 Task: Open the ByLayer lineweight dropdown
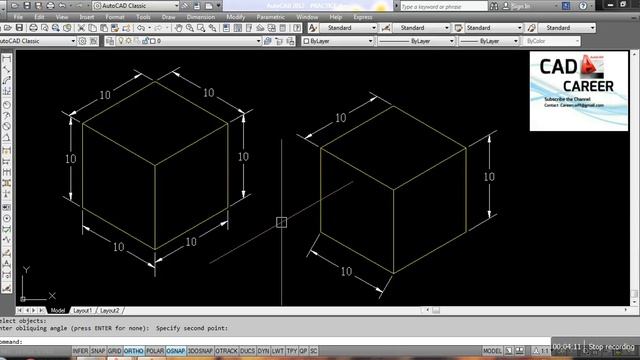(x=516, y=41)
